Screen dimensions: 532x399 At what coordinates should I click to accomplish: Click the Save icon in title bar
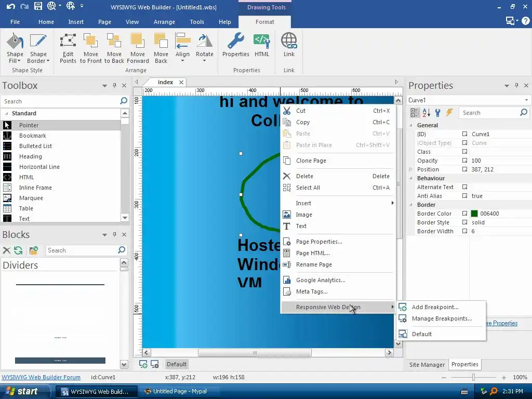tap(38, 6)
